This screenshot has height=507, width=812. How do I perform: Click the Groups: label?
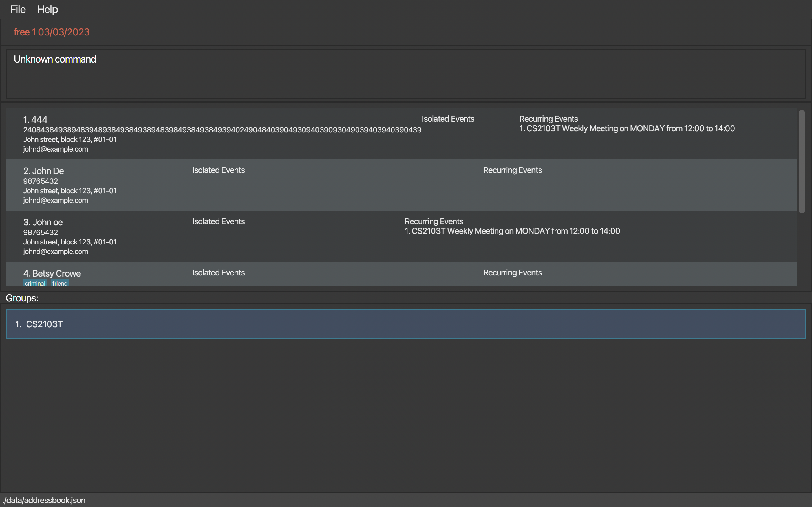tap(22, 298)
